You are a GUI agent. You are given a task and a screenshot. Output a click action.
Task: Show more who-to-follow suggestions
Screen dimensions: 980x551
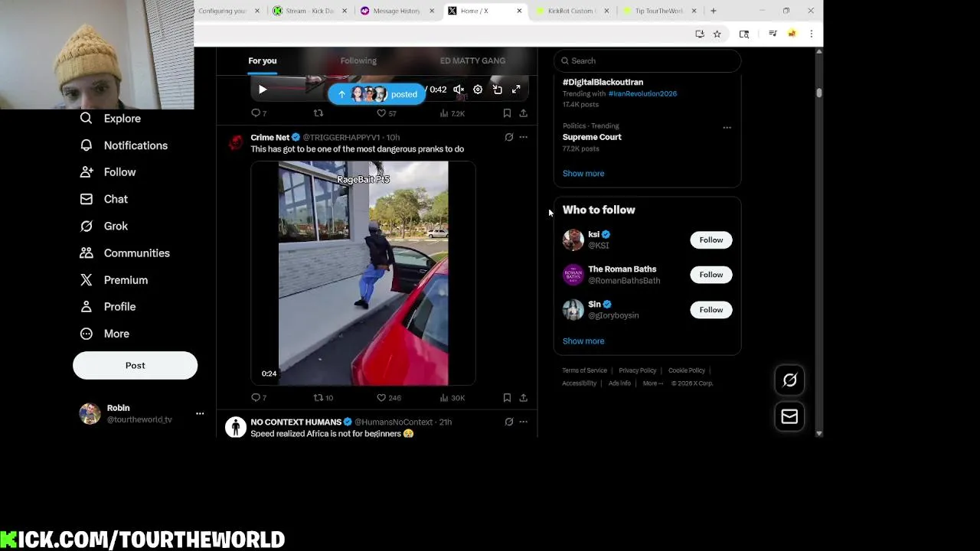[583, 341]
